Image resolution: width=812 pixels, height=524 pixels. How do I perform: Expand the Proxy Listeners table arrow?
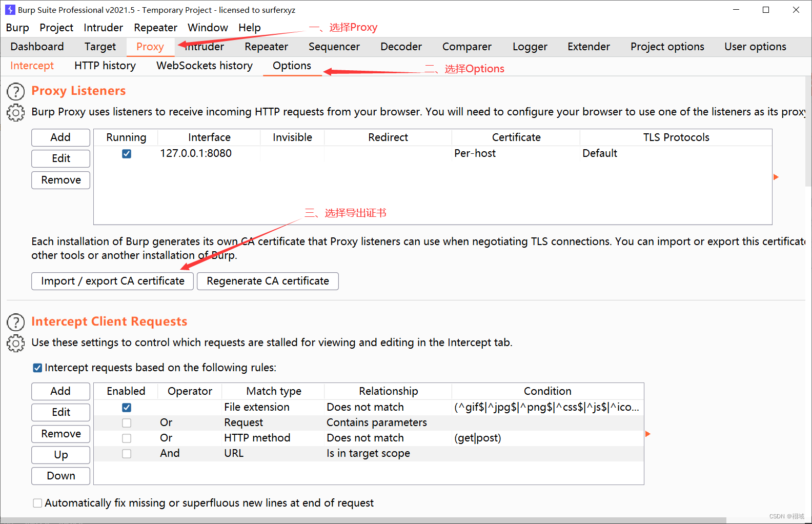pyautogui.click(x=776, y=177)
